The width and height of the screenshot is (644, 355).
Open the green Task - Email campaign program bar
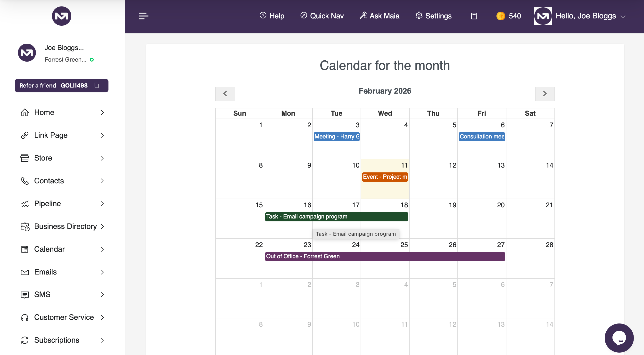pos(337,217)
